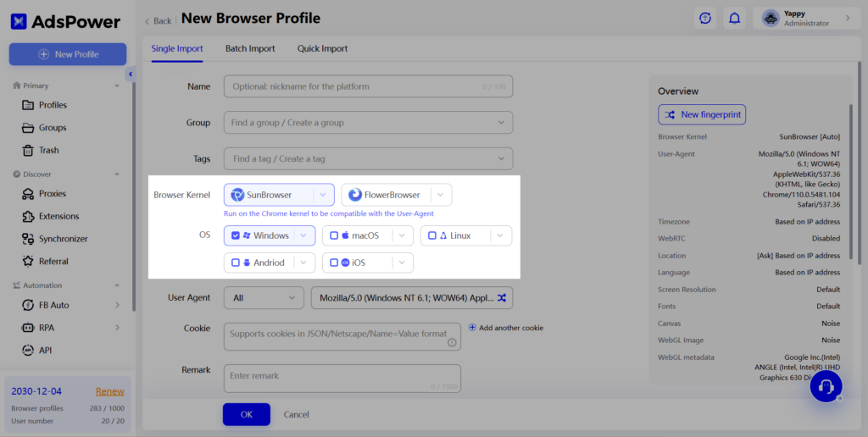Screen dimensions: 868x437
Task: Open the Tags selection dropdown
Action: (x=368, y=158)
